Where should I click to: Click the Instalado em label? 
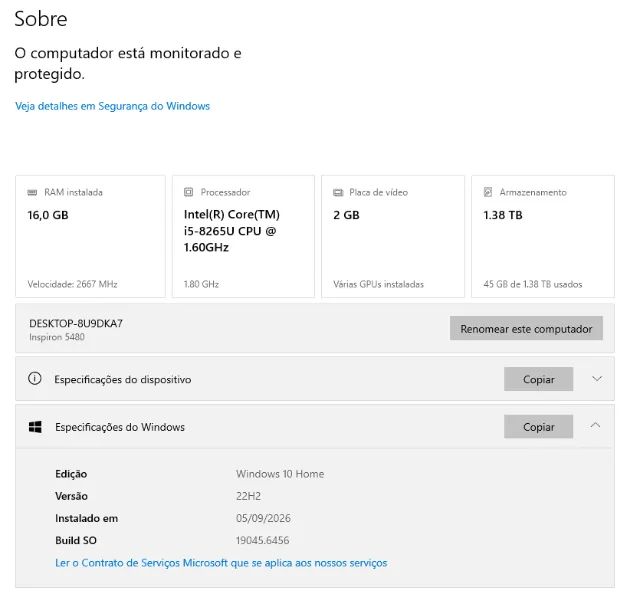pyautogui.click(x=87, y=518)
